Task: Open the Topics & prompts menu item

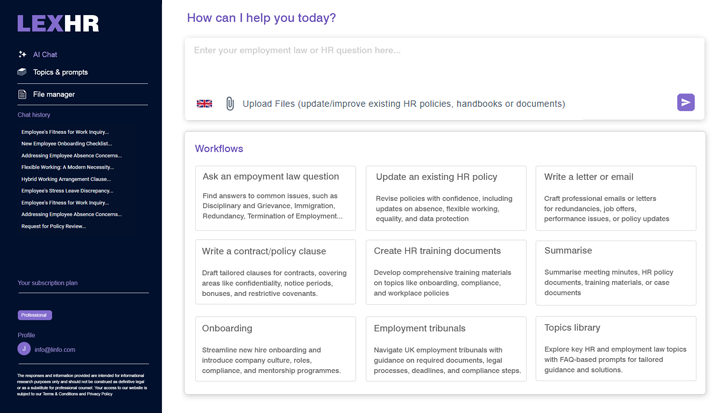Action: tap(60, 72)
